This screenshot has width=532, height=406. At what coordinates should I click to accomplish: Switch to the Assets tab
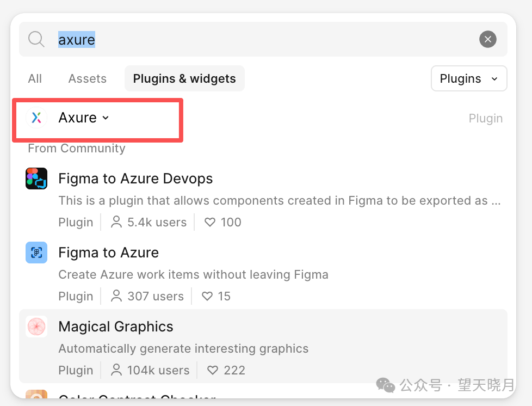point(88,78)
